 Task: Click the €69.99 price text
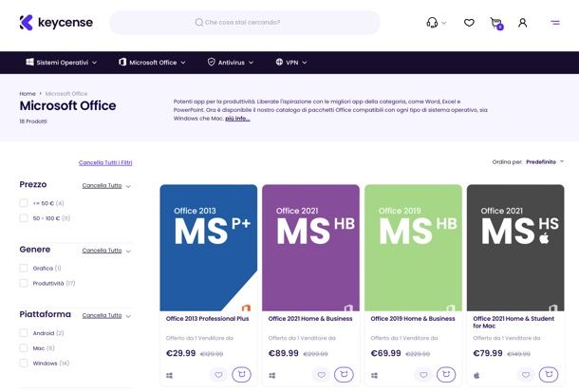(385, 353)
